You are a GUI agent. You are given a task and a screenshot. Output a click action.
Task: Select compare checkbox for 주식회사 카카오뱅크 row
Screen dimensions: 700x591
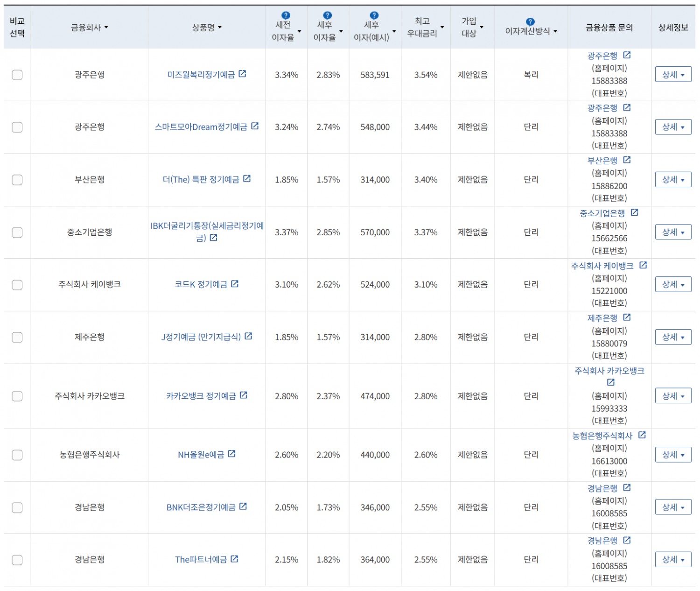point(17,396)
